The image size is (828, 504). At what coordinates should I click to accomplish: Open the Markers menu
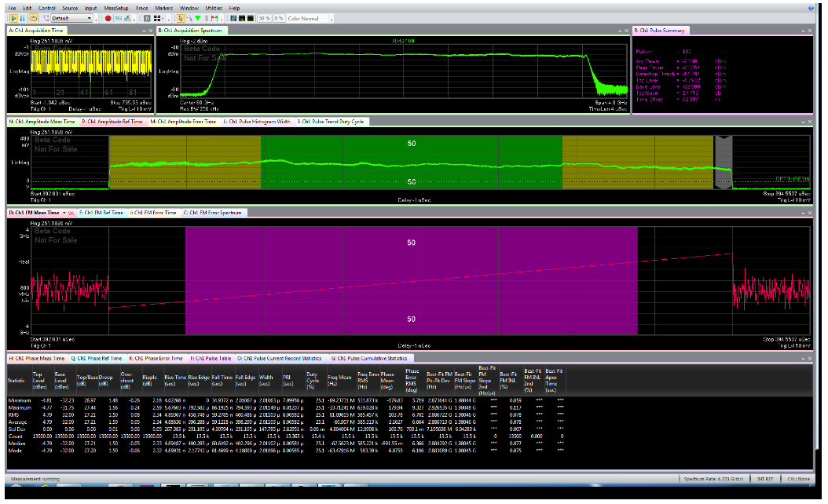click(x=164, y=7)
